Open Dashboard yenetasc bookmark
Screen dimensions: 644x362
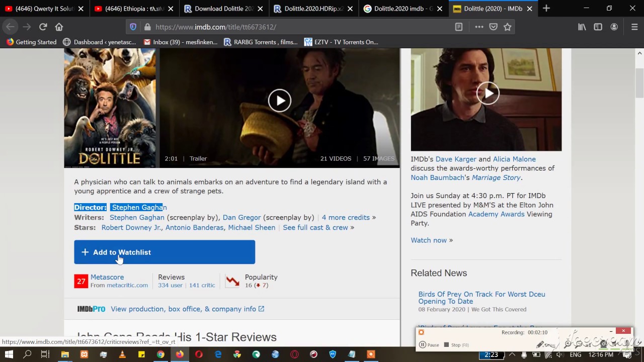(x=99, y=42)
